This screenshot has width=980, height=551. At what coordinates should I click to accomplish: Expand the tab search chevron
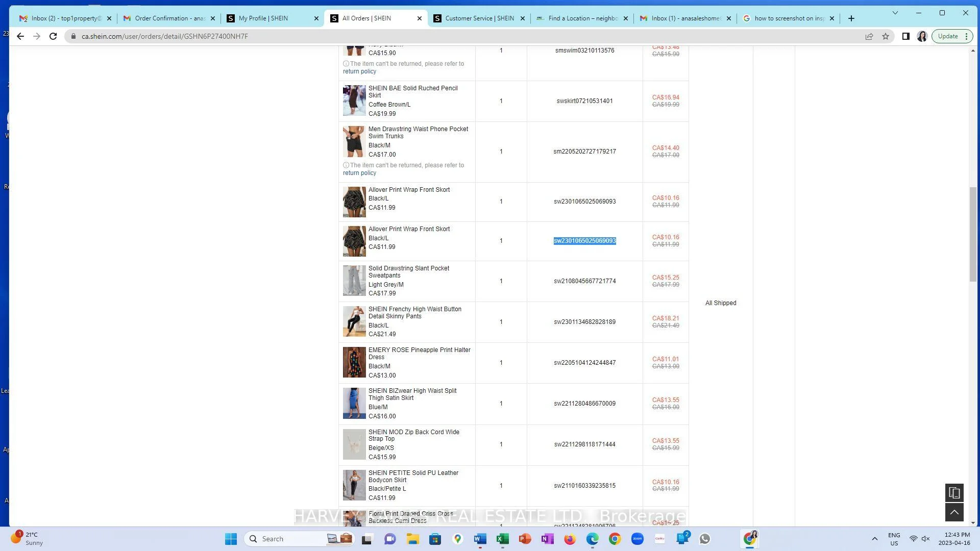click(x=895, y=13)
